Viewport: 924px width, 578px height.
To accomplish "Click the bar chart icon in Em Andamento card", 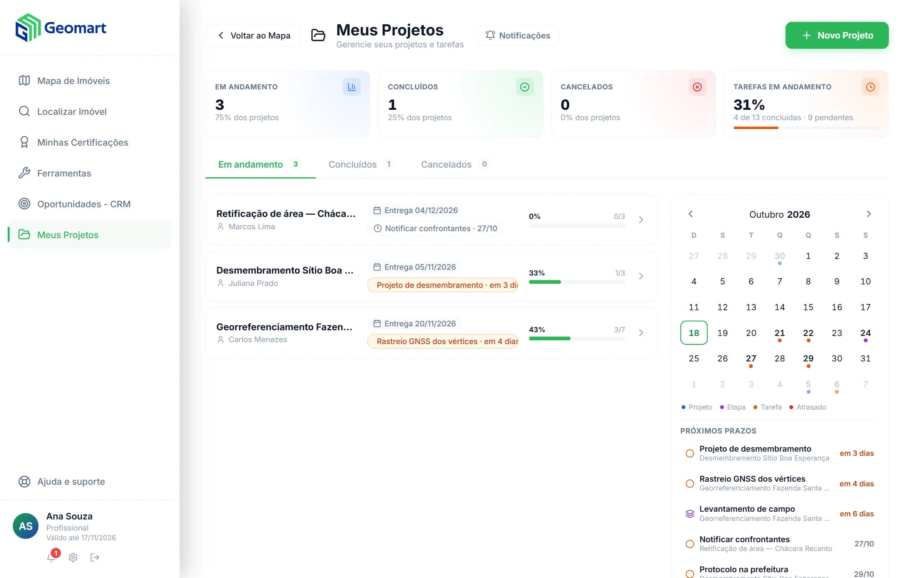I will [x=352, y=87].
